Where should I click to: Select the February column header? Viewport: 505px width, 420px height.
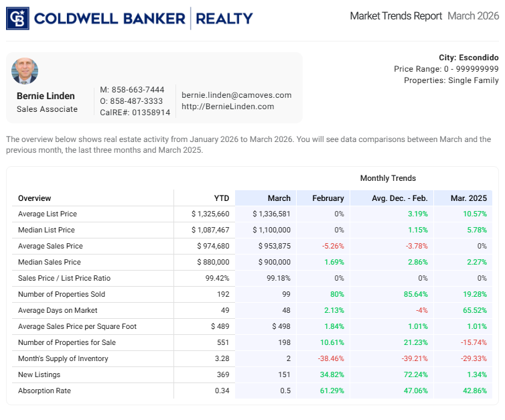pos(328,198)
